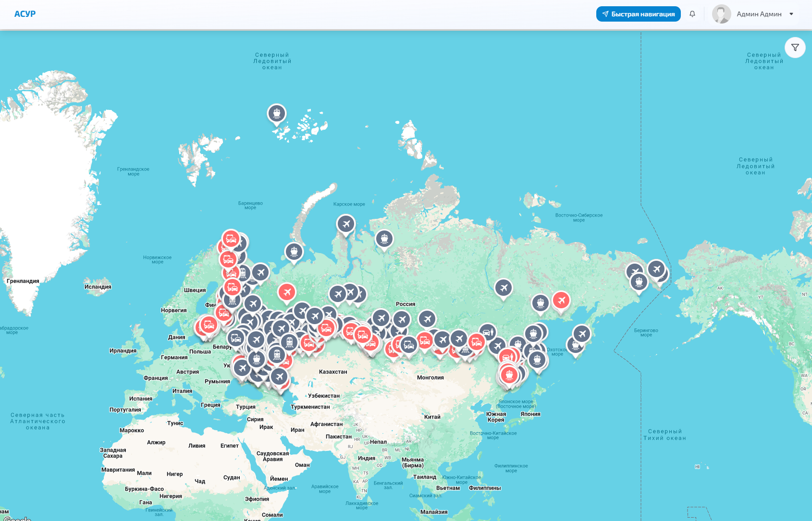Select the ship marker on Chukotka coast

(639, 281)
